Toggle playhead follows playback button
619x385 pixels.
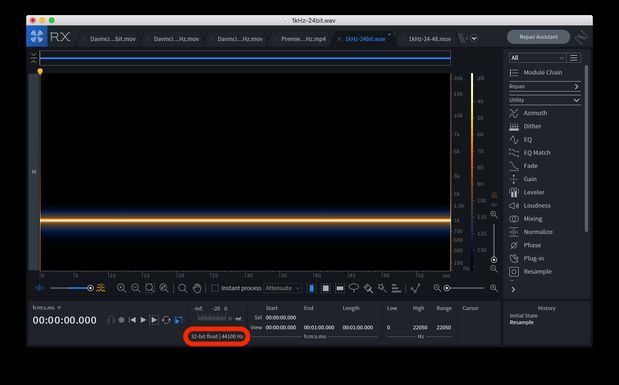tap(178, 320)
